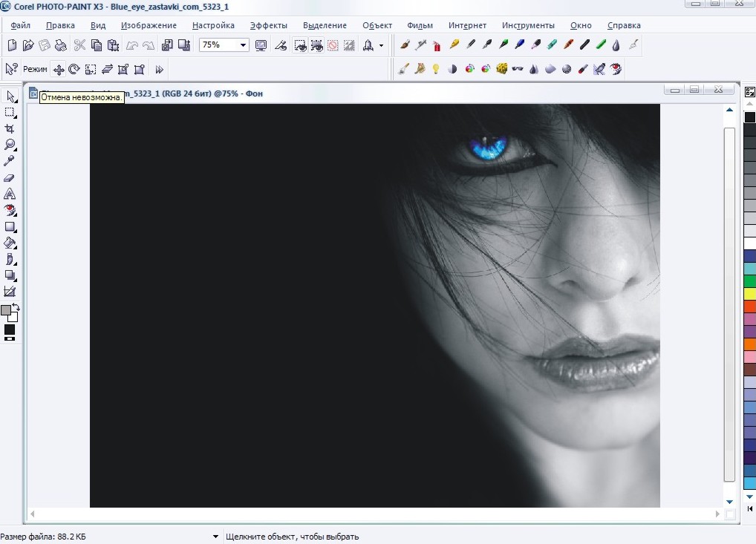
Task: Enable the position move mode button
Action: pos(58,70)
